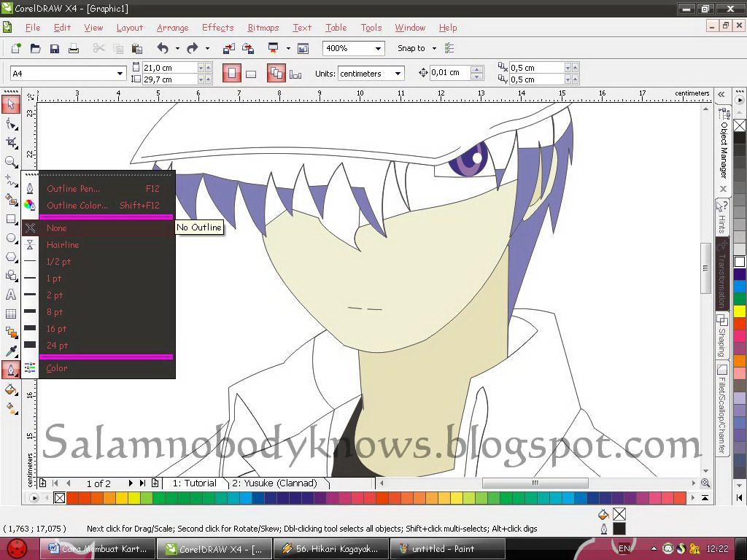Select the Interactive Fill tool

11,408
